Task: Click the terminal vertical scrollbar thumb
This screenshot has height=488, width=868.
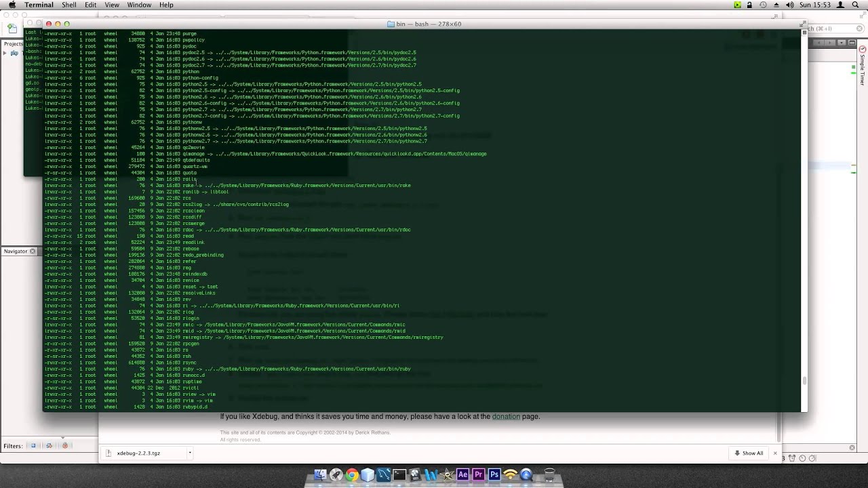Action: click(x=804, y=382)
